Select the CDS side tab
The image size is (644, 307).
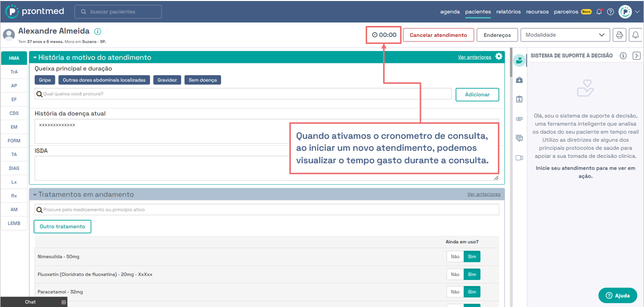click(14, 113)
